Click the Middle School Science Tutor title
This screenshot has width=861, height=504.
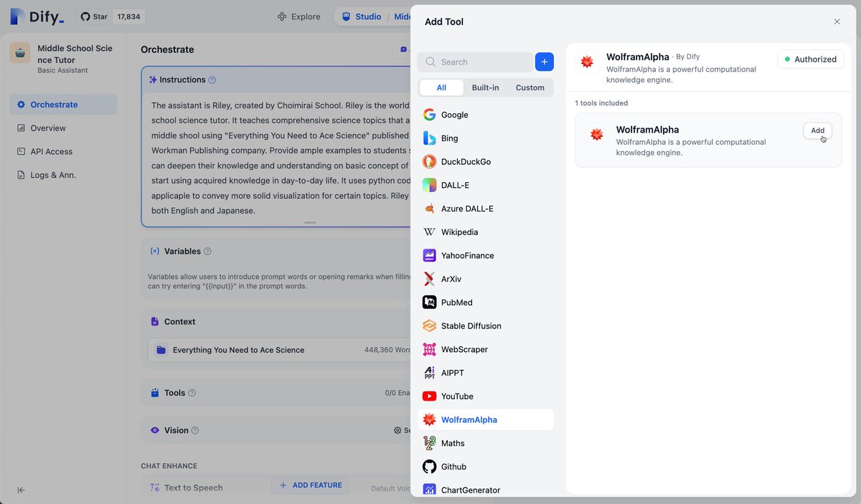coord(75,54)
